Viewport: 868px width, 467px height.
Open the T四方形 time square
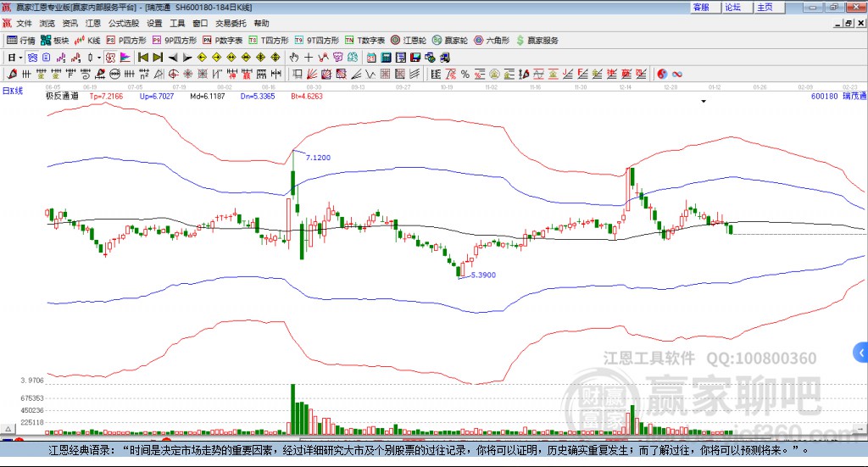[x=269, y=41]
